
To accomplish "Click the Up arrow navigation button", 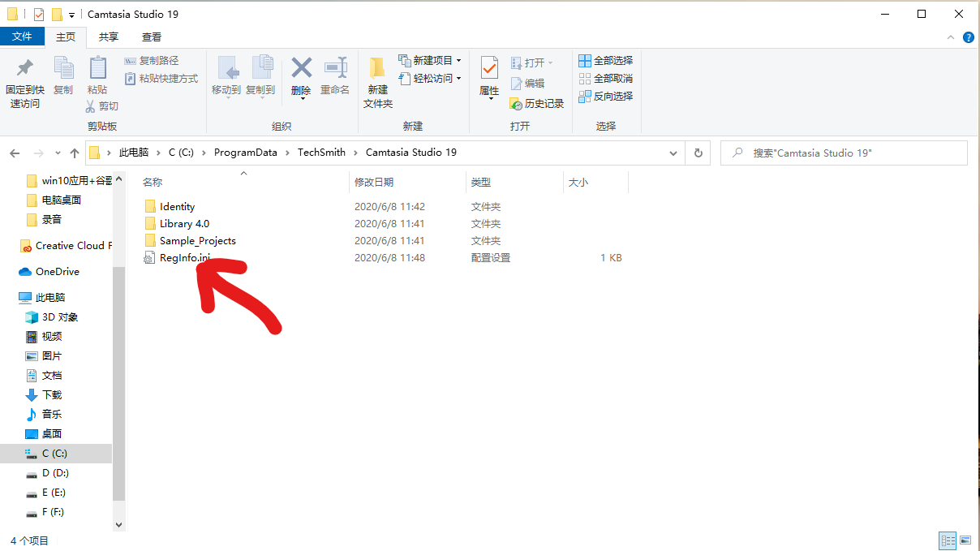I will (x=75, y=153).
